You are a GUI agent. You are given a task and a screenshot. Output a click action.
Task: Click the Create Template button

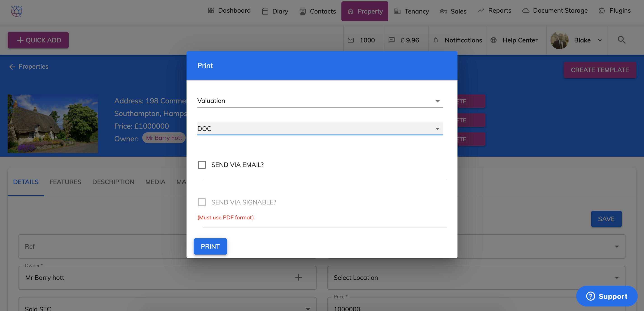(600, 70)
